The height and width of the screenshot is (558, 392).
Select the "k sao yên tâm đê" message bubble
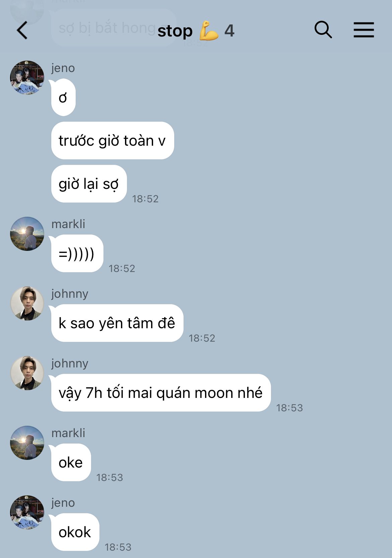tap(117, 323)
